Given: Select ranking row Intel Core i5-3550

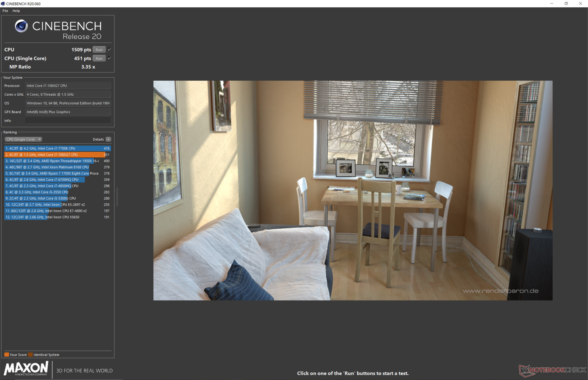Looking at the screenshot, I should [x=58, y=192].
